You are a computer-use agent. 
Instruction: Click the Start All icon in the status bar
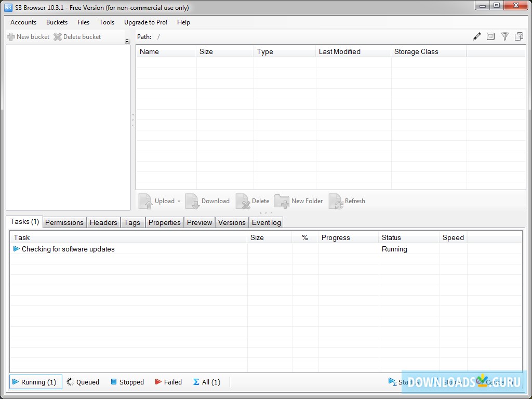(393, 382)
